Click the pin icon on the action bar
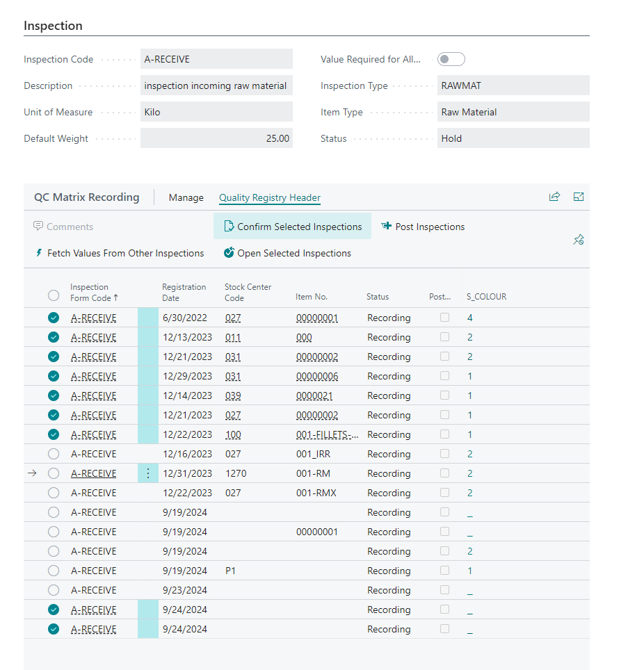The width and height of the screenshot is (644, 670). tap(578, 240)
